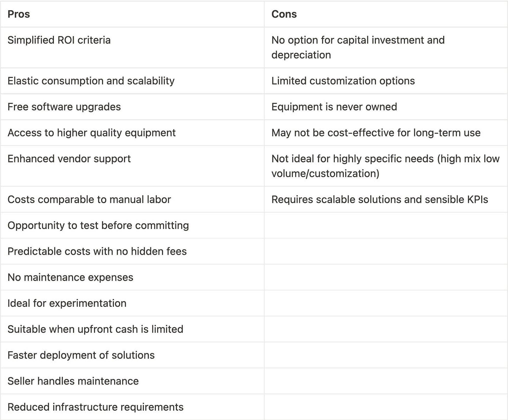Select Suitable when upfront cash is limited
Viewport: 508px width, 420px height.
coord(95,329)
